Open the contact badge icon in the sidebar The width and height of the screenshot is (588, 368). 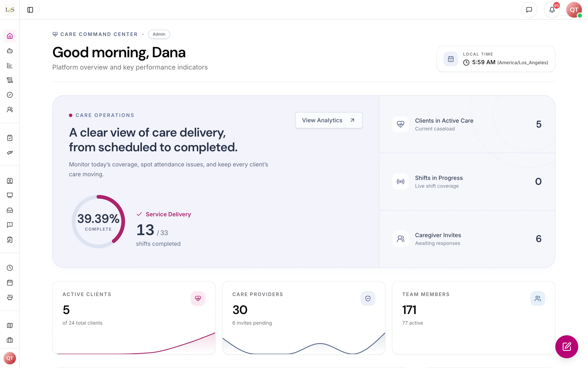(x=10, y=181)
